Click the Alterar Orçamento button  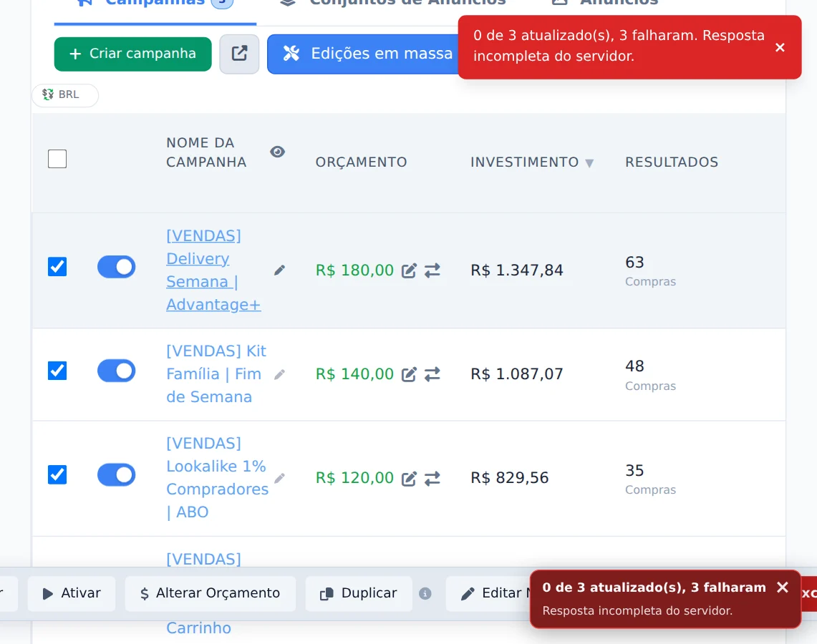coord(210,593)
